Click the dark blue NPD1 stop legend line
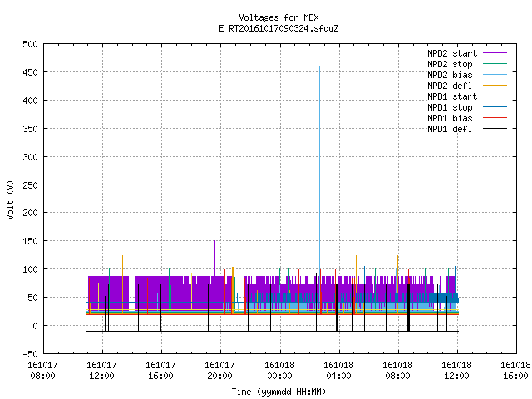 coord(495,107)
